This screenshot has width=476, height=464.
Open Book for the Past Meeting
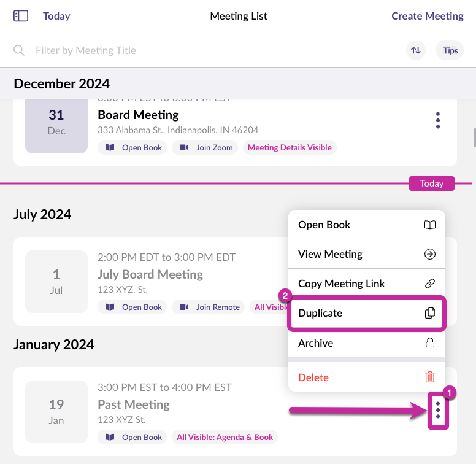(x=132, y=437)
